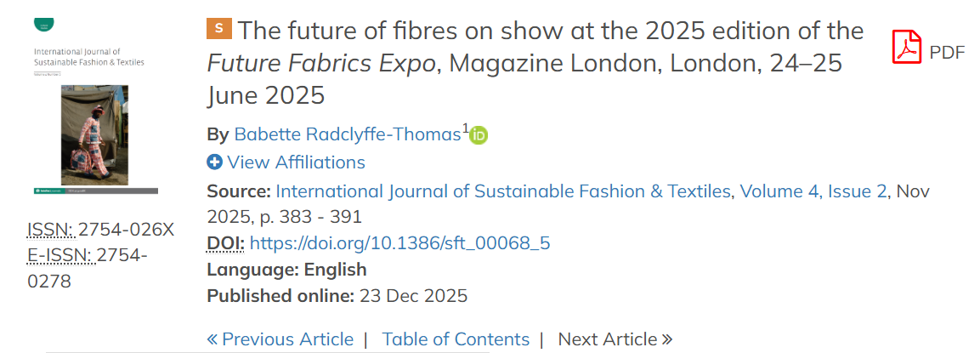980x353 pixels.
Task: Open the International Journal of Sustainable Fashion & Textiles source link
Action: [502, 191]
